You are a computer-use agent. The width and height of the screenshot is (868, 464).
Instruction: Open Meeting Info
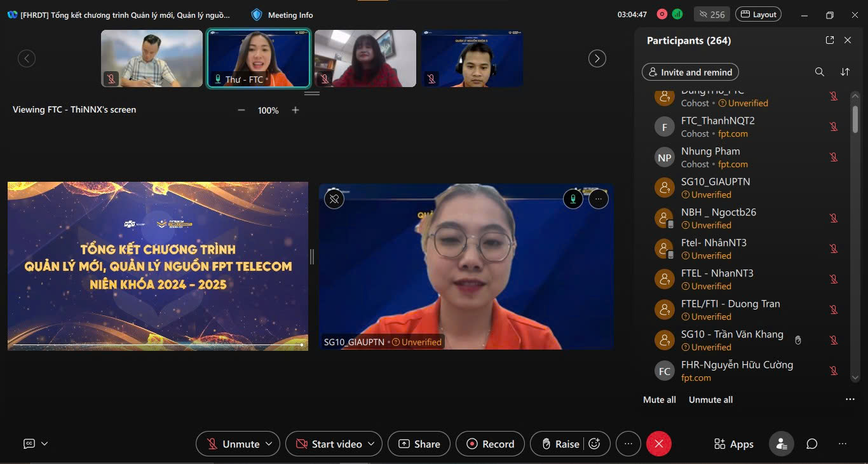click(282, 15)
